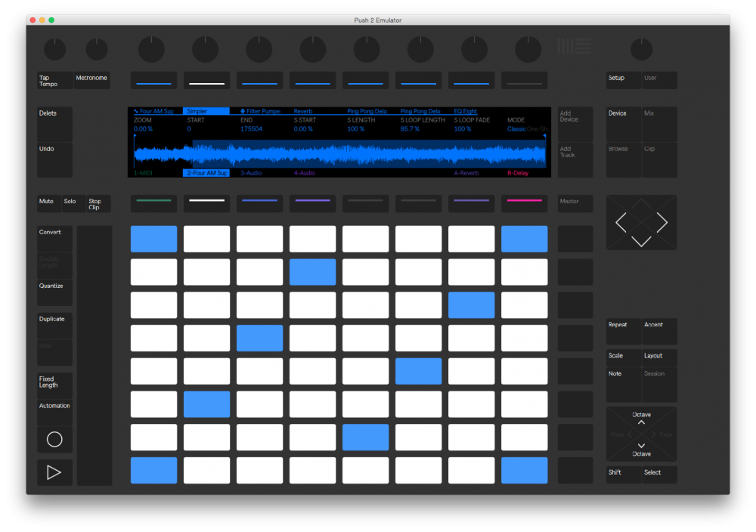Open the Setup button
The image size is (756, 532).
(x=624, y=80)
